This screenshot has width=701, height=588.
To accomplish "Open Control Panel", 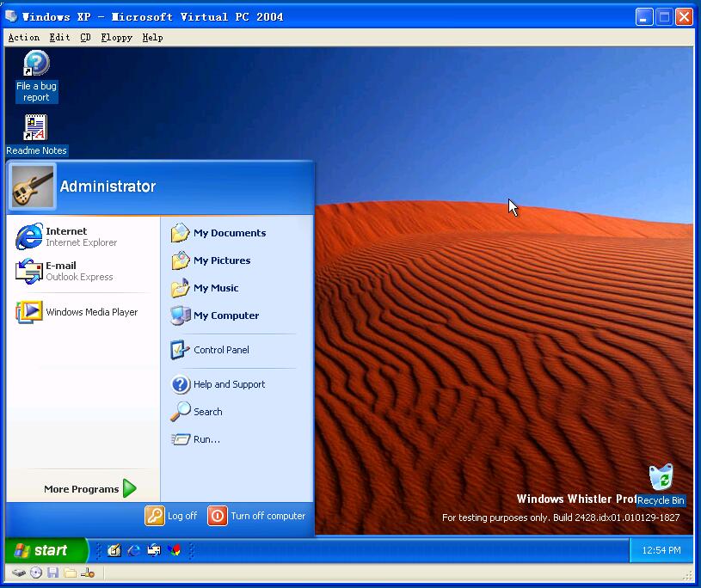I will pyautogui.click(x=210, y=350).
